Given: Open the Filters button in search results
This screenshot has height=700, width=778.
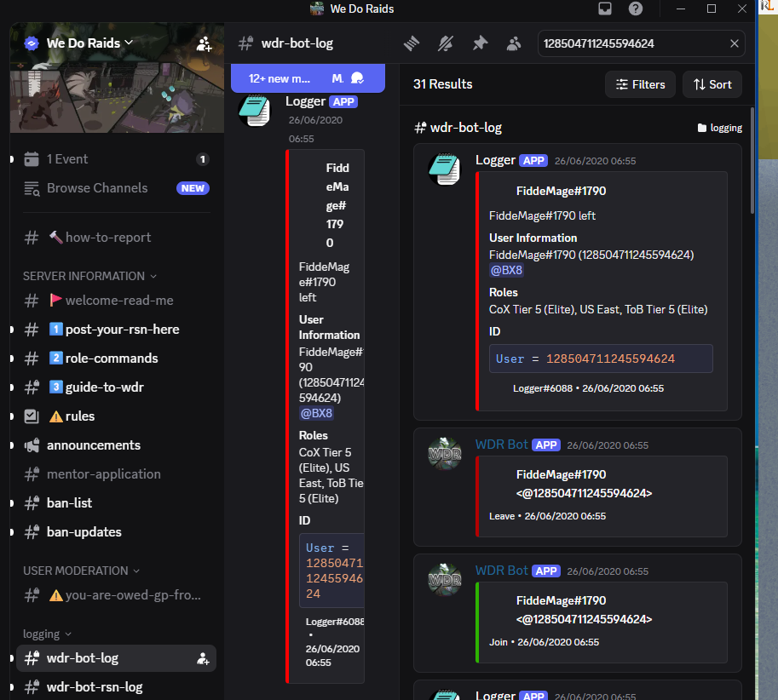Looking at the screenshot, I should tap(641, 84).
